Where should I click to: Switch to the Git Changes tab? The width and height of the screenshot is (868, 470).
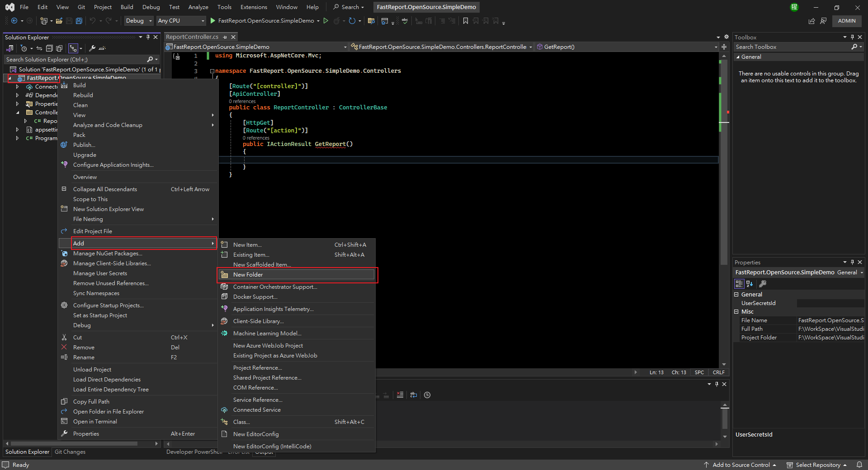(70, 452)
